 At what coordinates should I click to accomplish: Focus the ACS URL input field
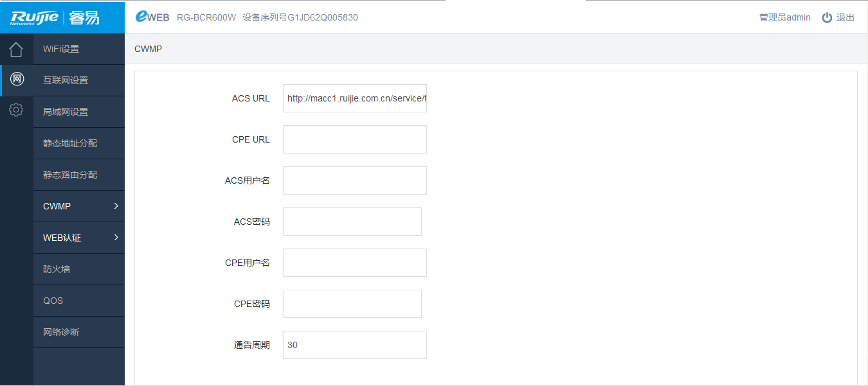355,98
